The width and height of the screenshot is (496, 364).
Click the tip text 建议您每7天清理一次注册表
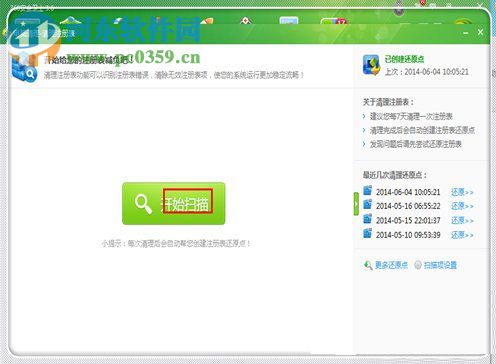pos(411,116)
